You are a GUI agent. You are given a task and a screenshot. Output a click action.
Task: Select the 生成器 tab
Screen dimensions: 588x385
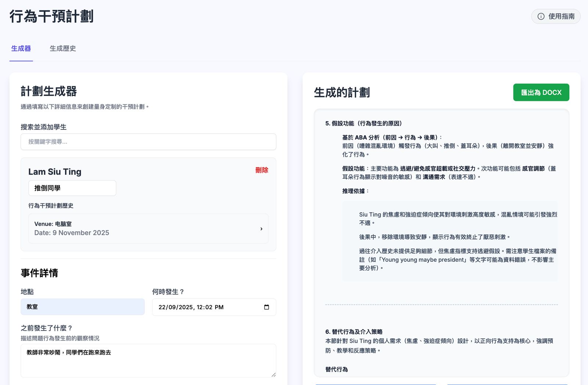point(21,49)
